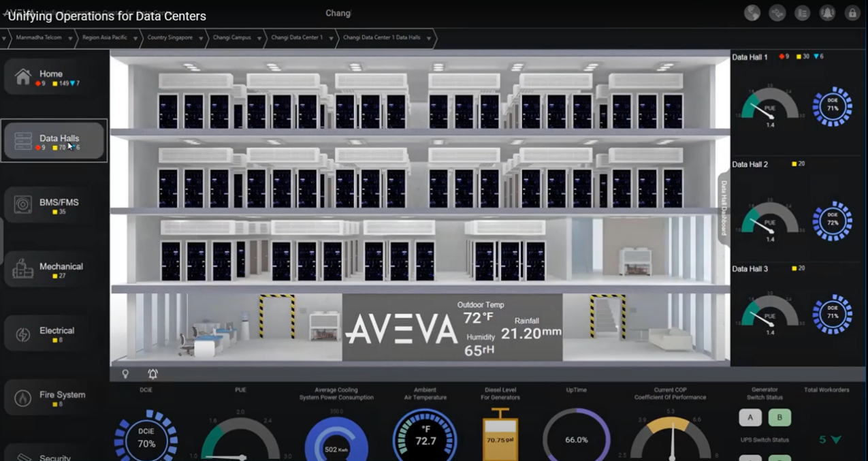The height and width of the screenshot is (461, 868).
Task: Click Data Hall 2 yellow alarm count 20
Action: pos(799,164)
